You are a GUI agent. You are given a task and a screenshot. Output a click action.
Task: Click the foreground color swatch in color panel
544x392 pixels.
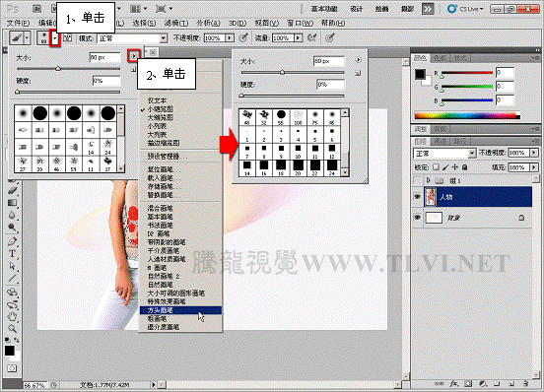(x=420, y=74)
